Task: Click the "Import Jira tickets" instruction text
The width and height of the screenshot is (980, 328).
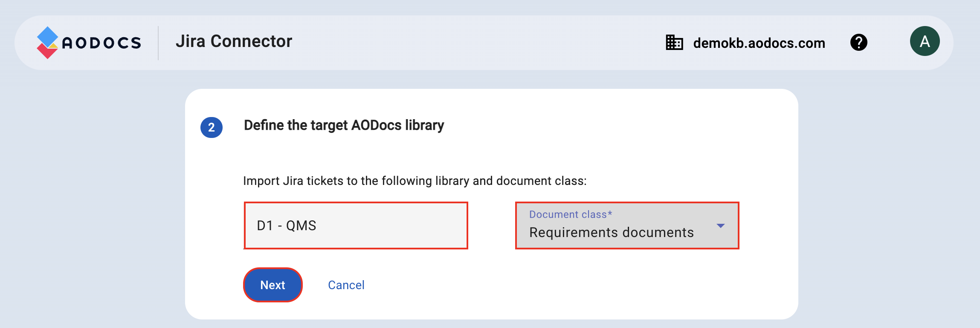Action: point(415,181)
